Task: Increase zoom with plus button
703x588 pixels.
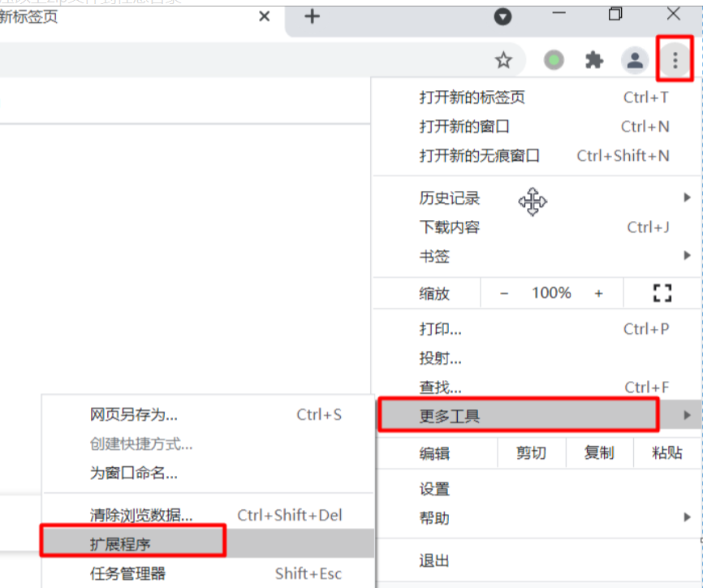Action: point(598,294)
